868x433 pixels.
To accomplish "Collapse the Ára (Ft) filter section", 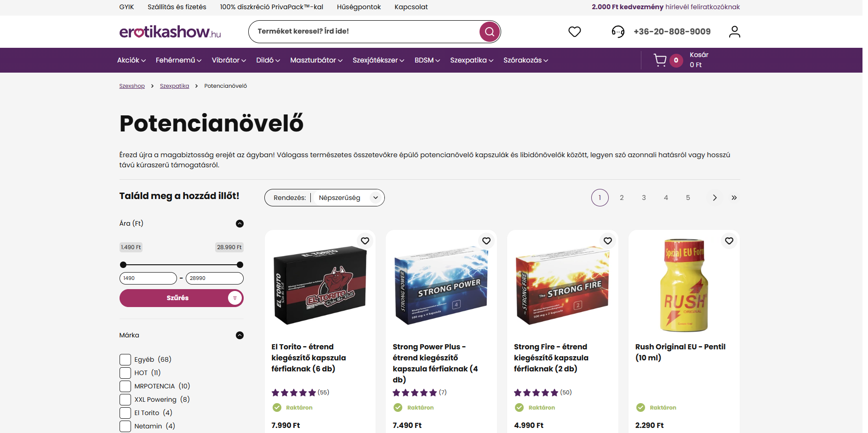I will pyautogui.click(x=240, y=224).
